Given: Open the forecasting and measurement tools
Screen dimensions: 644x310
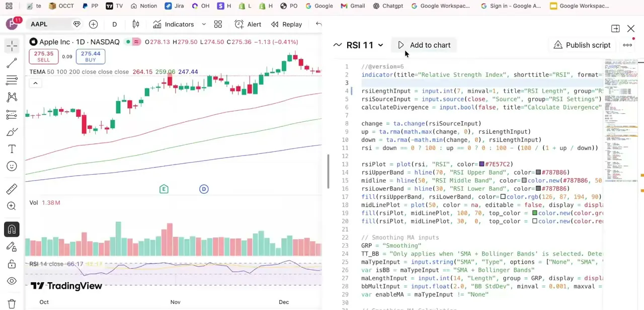Looking at the screenshot, I should click(x=12, y=115).
